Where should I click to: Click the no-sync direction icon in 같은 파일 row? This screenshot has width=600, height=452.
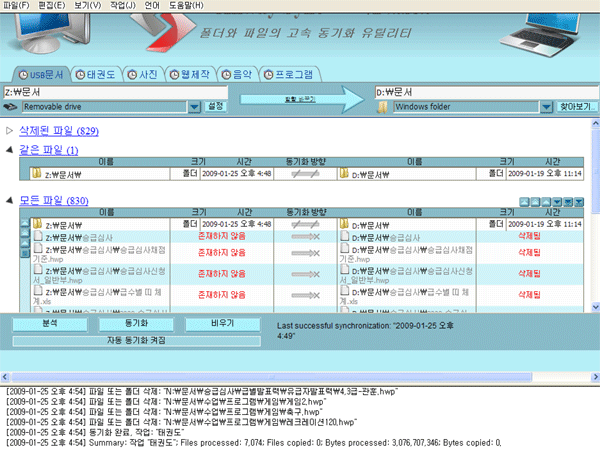pyautogui.click(x=305, y=174)
